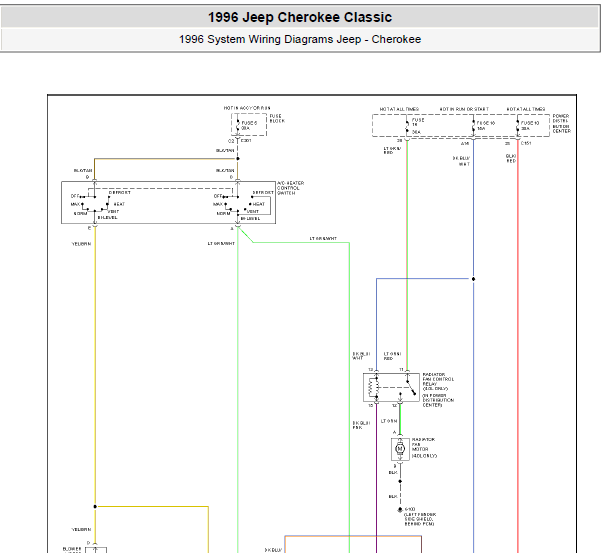
Task: Click the C151 connector label
Action: click(x=526, y=143)
